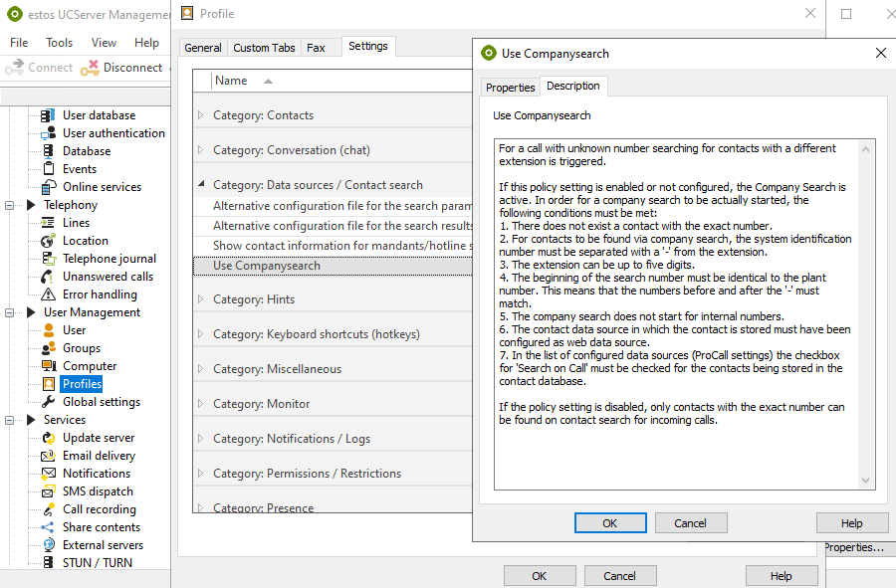
Task: Open the Groups icon in User Management
Action: coord(48,348)
